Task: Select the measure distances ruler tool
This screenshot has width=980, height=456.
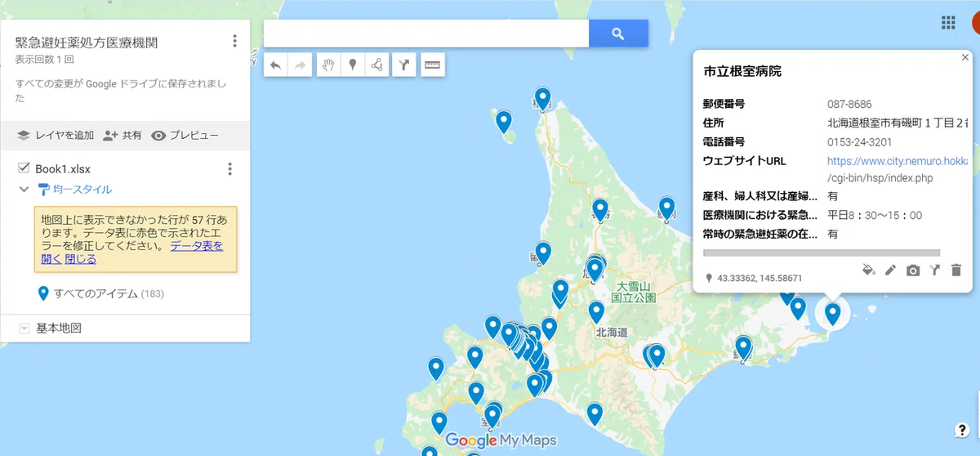Action: (432, 65)
